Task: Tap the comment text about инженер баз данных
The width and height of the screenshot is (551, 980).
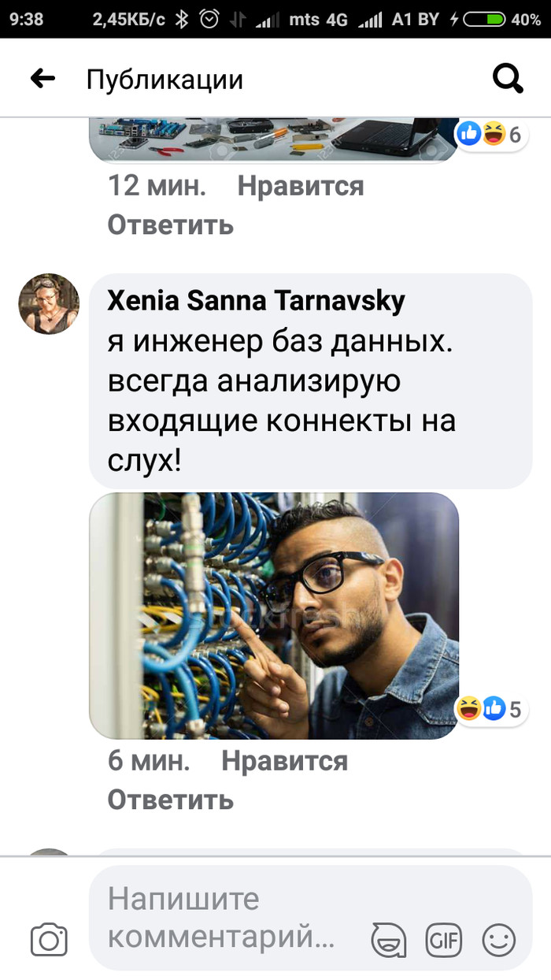Action: coord(282,401)
